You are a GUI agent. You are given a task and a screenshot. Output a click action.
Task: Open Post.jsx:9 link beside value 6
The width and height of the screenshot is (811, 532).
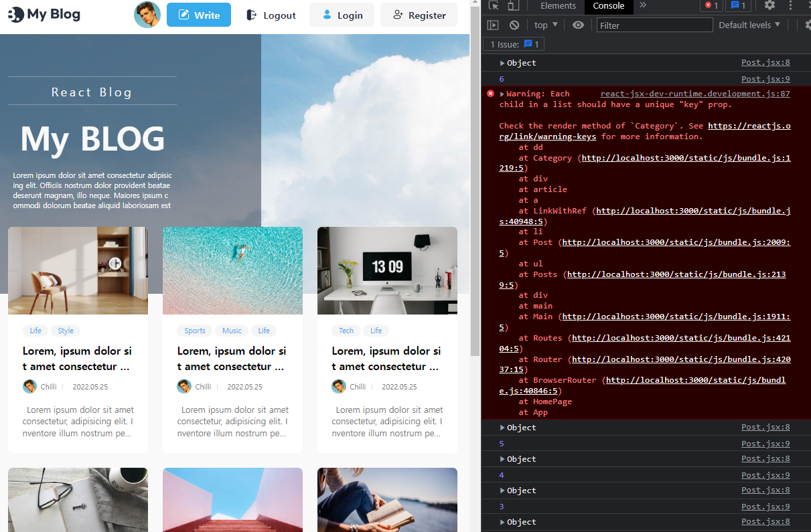(x=765, y=79)
